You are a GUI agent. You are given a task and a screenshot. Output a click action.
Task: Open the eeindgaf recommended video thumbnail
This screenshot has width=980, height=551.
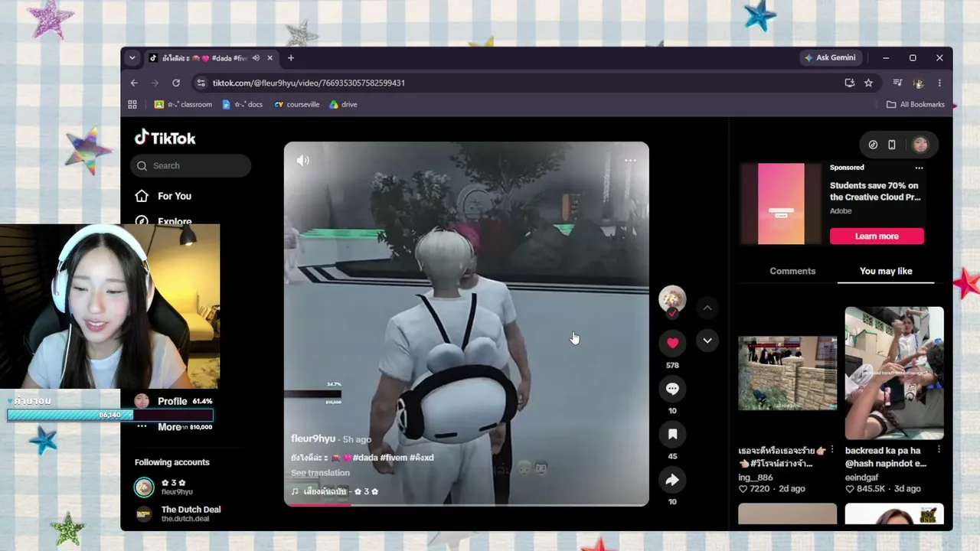[x=894, y=373]
